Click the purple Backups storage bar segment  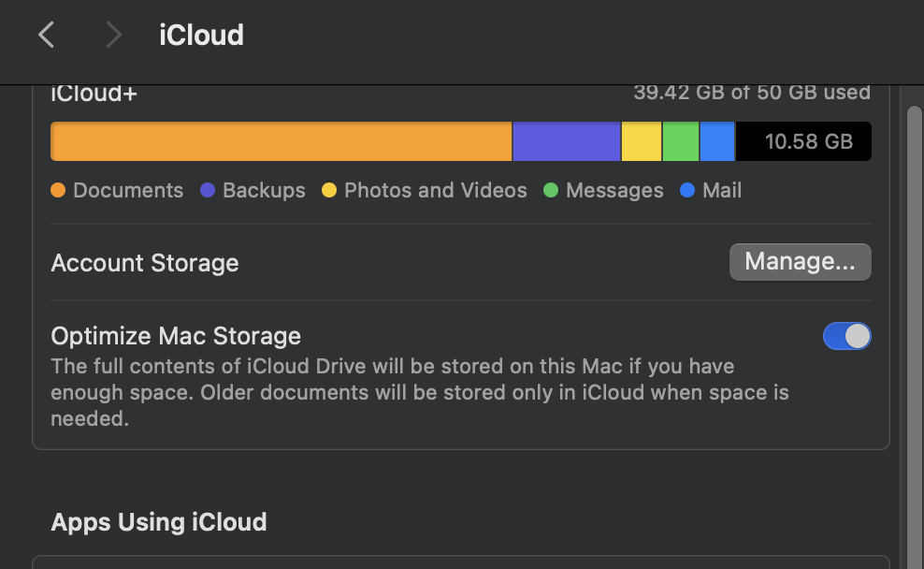[x=566, y=141]
